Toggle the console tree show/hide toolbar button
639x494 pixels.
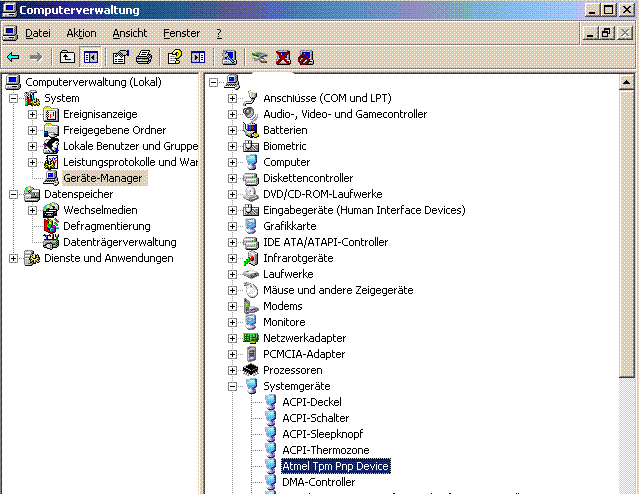(90, 57)
